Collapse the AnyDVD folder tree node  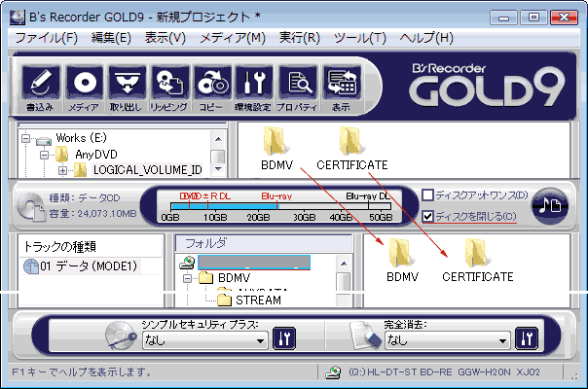pos(44,155)
